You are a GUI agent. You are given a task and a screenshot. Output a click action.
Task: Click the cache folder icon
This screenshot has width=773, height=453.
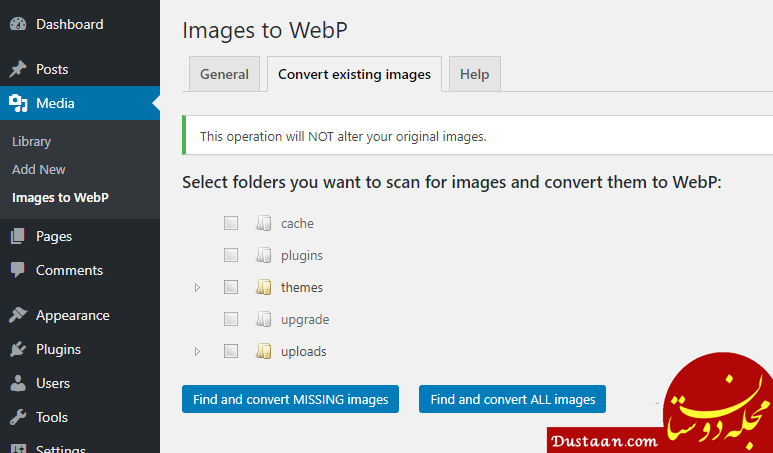click(264, 223)
